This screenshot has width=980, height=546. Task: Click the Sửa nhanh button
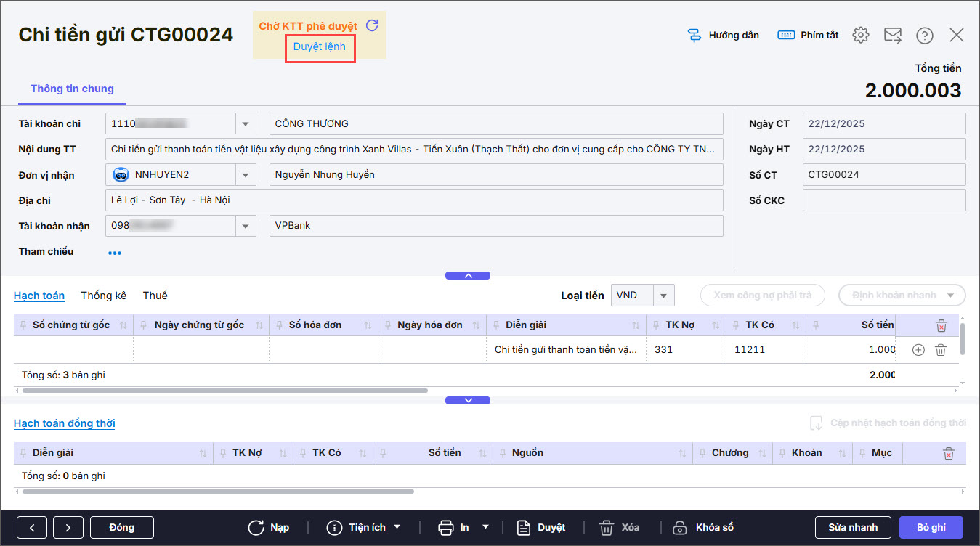pyautogui.click(x=853, y=528)
